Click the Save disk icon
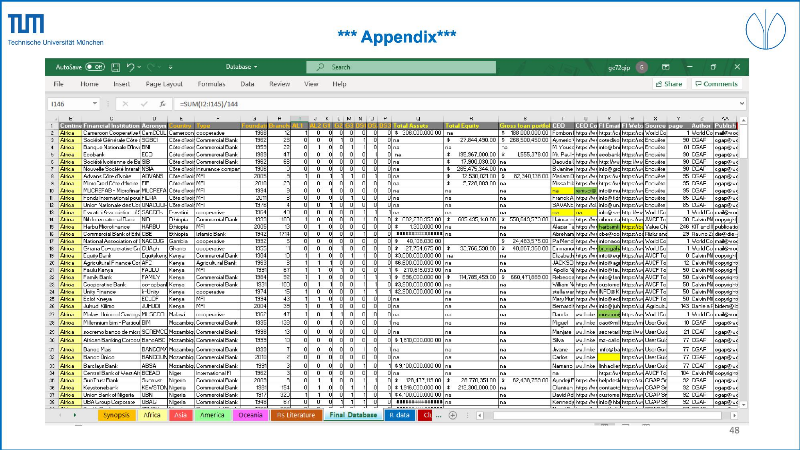This screenshot has height=450, width=800. click(x=116, y=67)
